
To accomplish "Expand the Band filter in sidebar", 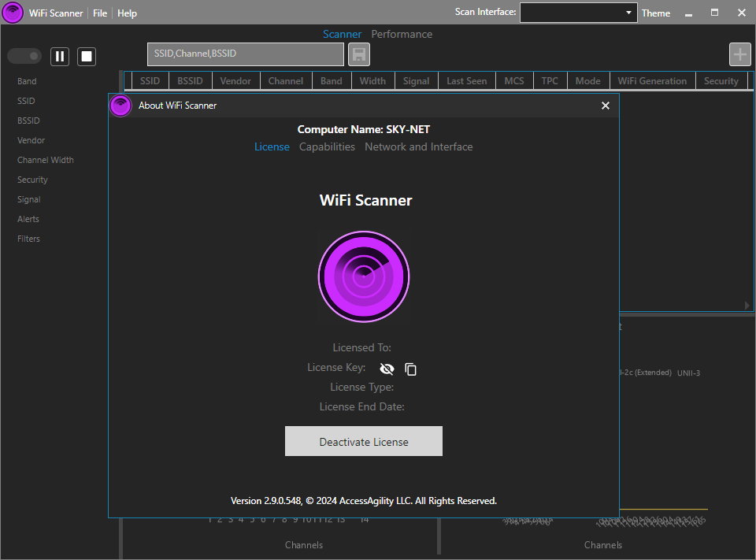I will (27, 81).
